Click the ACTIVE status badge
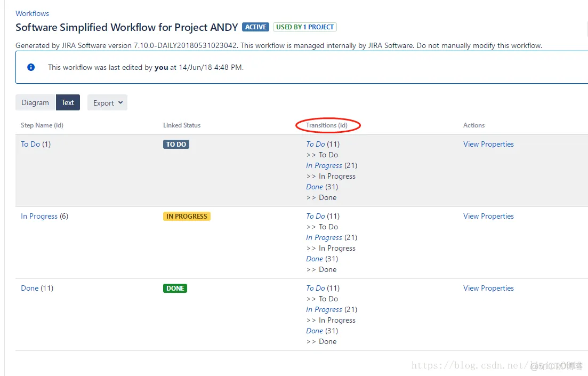 [x=256, y=27]
